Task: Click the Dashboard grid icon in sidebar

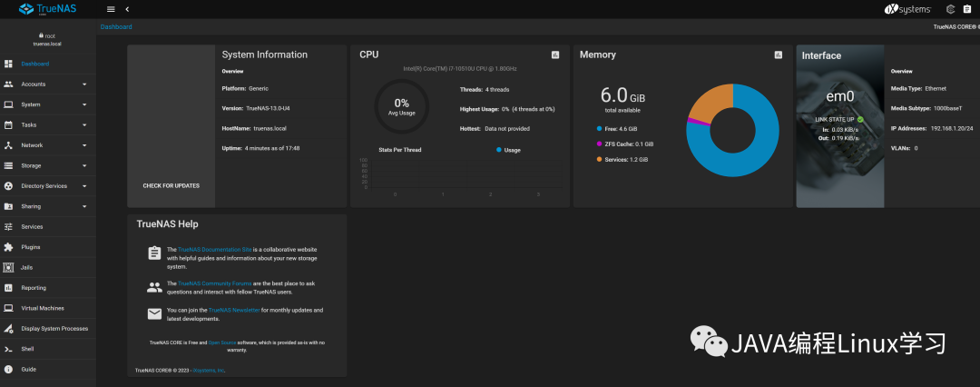Action: tap(9, 64)
